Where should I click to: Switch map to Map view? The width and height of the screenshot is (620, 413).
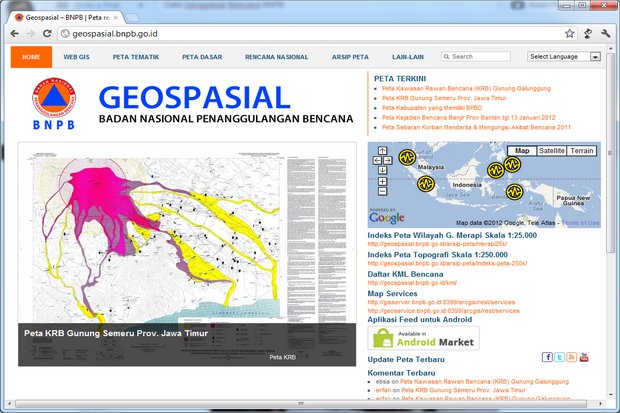(x=522, y=151)
